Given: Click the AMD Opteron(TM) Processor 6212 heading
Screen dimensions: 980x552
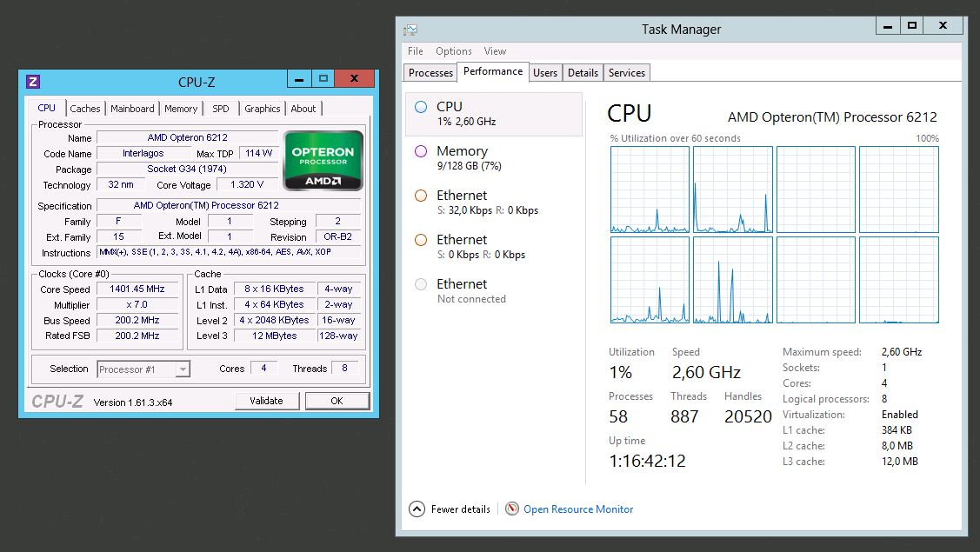Looking at the screenshot, I should click(832, 116).
